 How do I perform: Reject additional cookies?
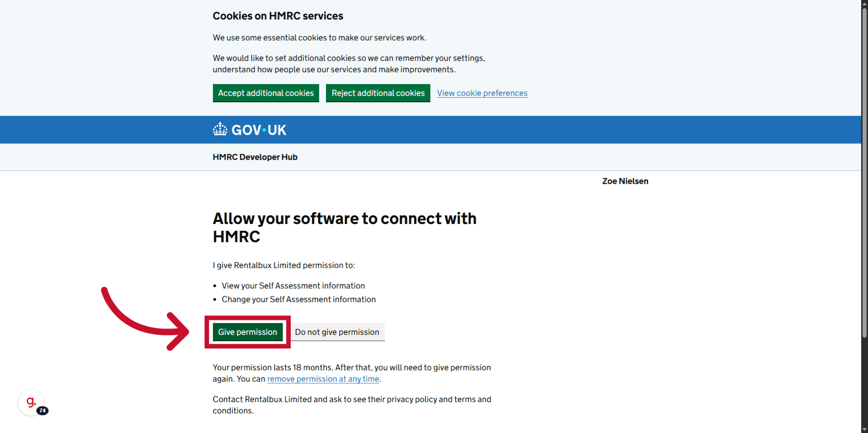(378, 93)
